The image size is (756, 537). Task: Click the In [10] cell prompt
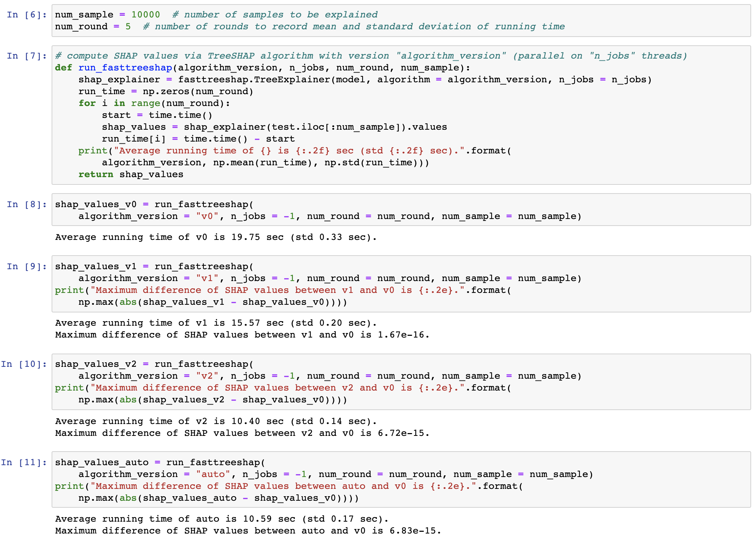click(24, 364)
